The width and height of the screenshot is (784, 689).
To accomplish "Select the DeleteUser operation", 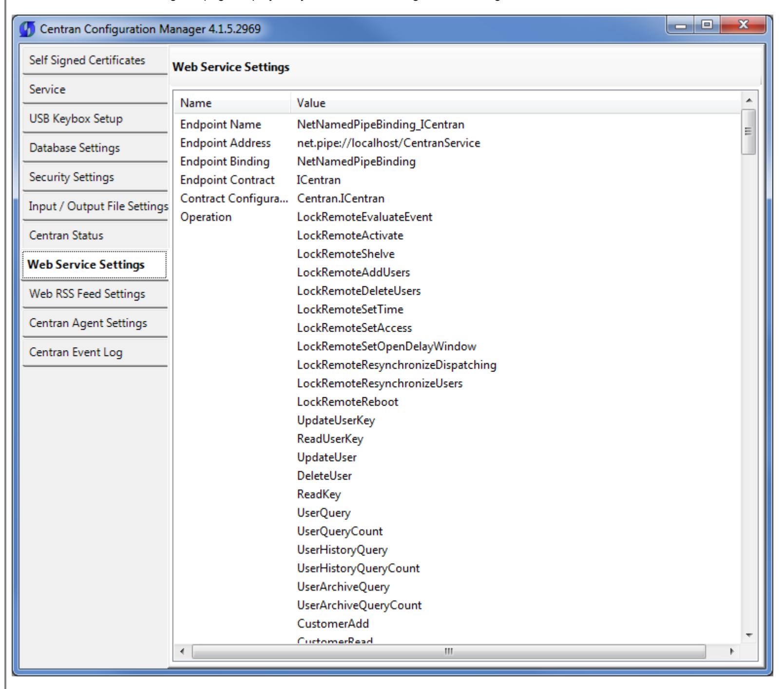I will click(x=325, y=476).
